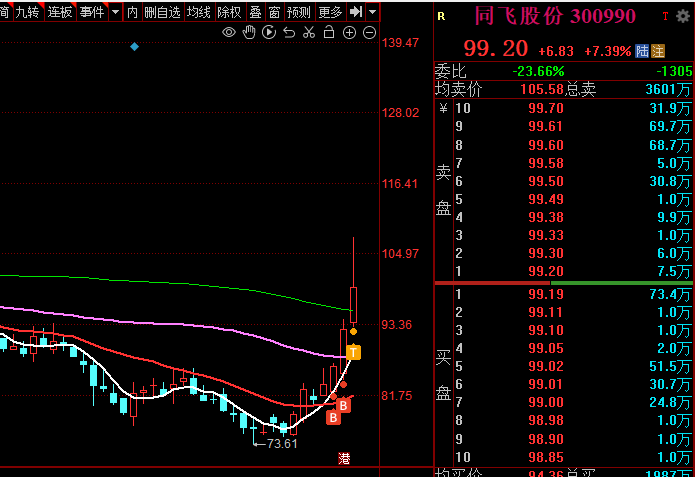Click the orange T marker on candlestick
Image resolution: width=695 pixels, height=477 pixels.
pos(354,351)
